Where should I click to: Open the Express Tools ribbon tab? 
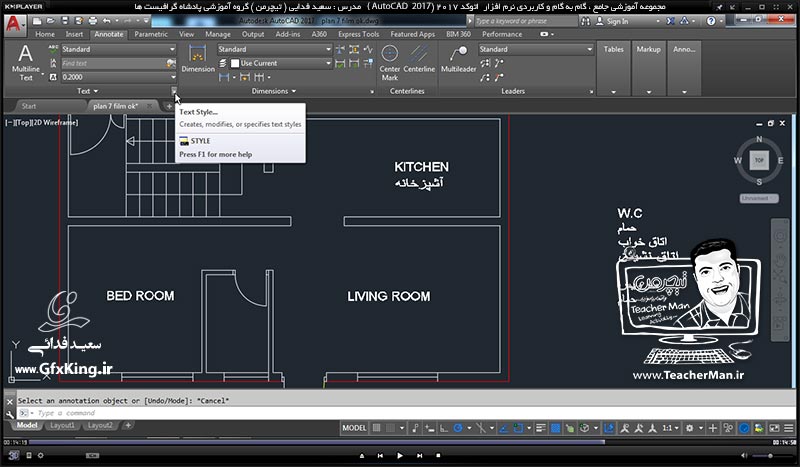pyautogui.click(x=358, y=34)
